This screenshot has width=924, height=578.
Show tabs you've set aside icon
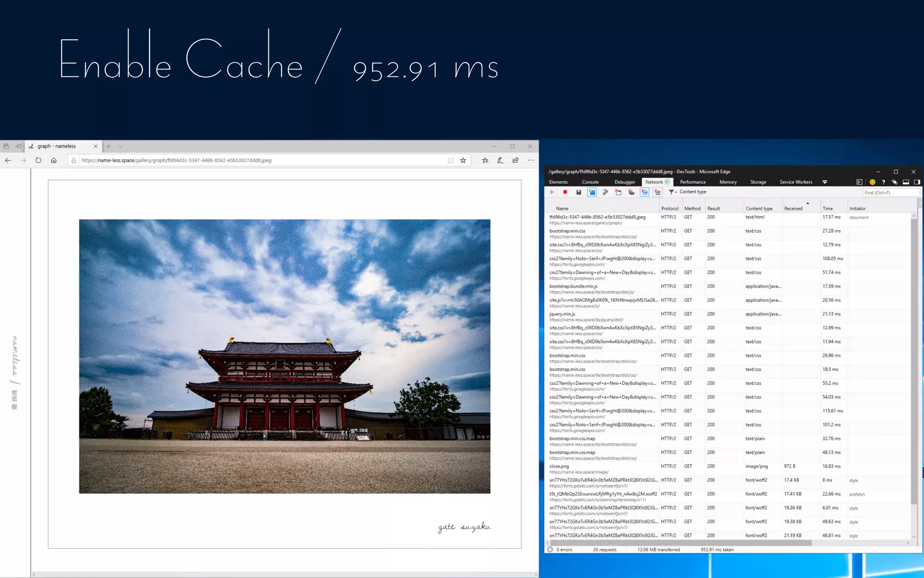click(6, 146)
